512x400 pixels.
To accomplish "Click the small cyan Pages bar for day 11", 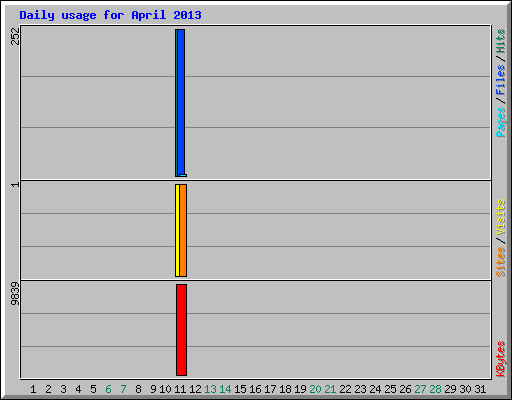I will tap(183, 175).
